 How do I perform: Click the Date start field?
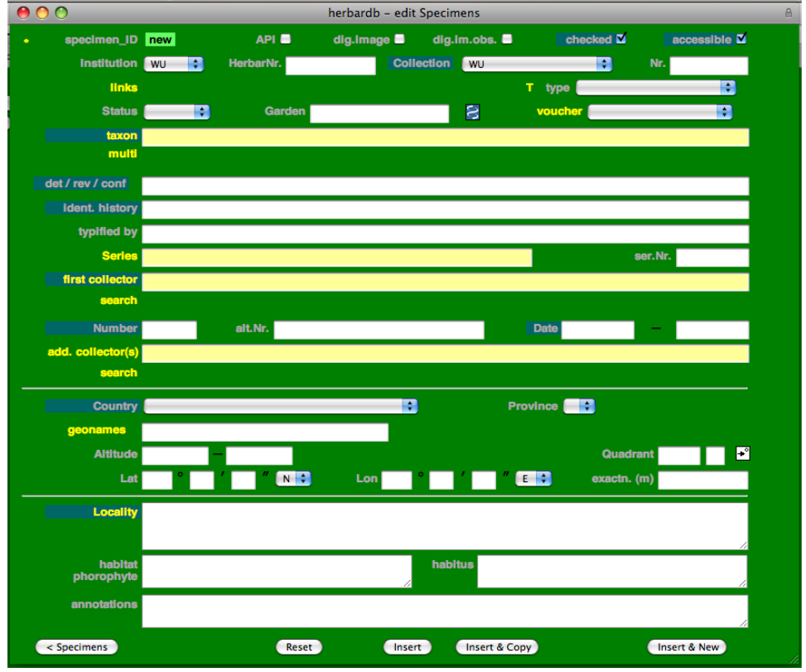pos(598,330)
